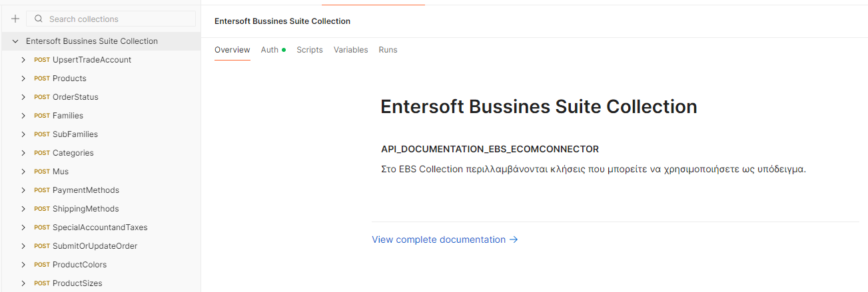Expand the OrderStatus request chevron
Viewport: 868px width, 292px height.
click(x=23, y=97)
